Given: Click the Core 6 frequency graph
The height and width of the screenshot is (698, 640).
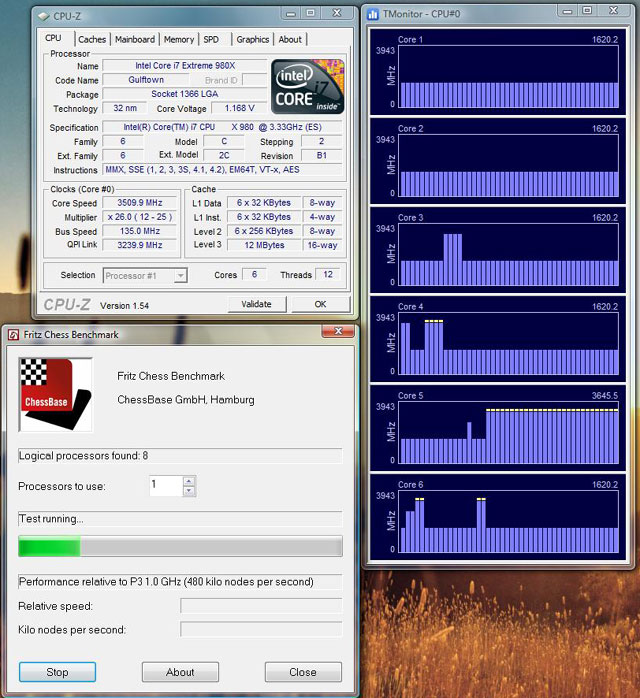Looking at the screenshot, I should tap(508, 521).
